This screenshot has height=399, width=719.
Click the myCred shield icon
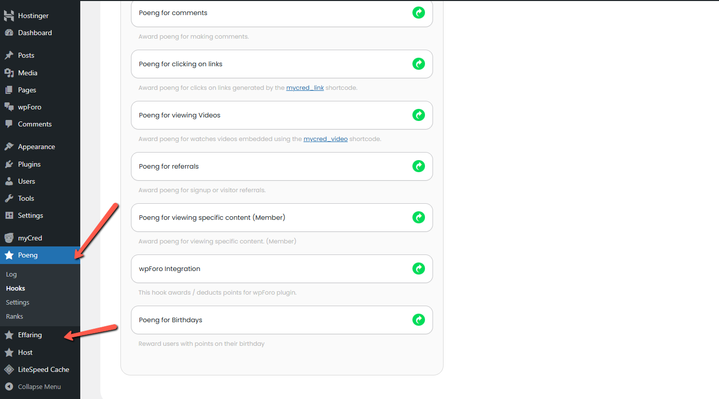tap(9, 238)
